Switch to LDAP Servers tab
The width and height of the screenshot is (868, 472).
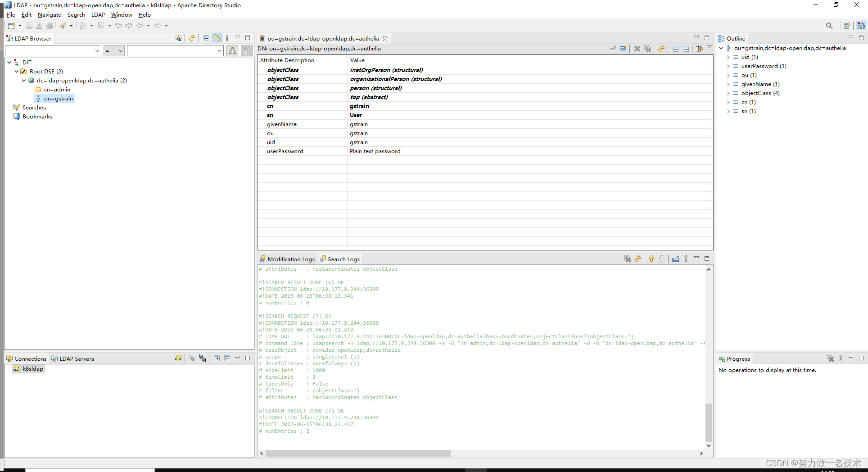pos(73,359)
